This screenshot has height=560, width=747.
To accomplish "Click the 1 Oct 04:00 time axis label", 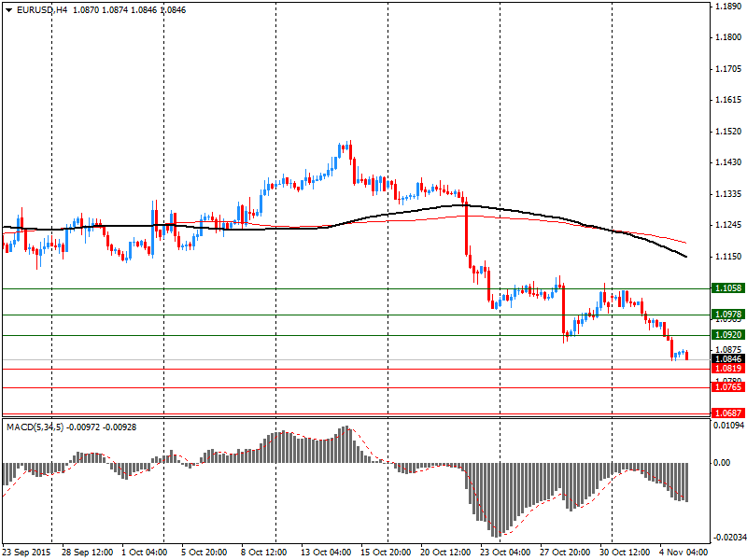I will (146, 553).
